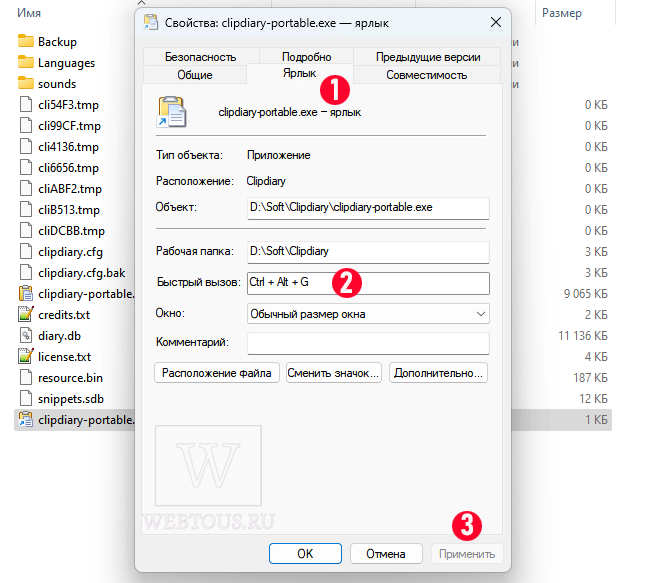This screenshot has width=664, height=583.
Task: Select file name credits.txt
Action: pyautogui.click(x=64, y=315)
